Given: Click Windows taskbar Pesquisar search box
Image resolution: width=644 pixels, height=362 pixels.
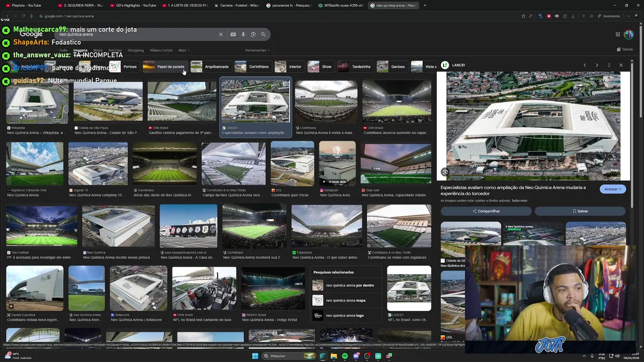Looking at the screenshot, I should tap(289, 356).
